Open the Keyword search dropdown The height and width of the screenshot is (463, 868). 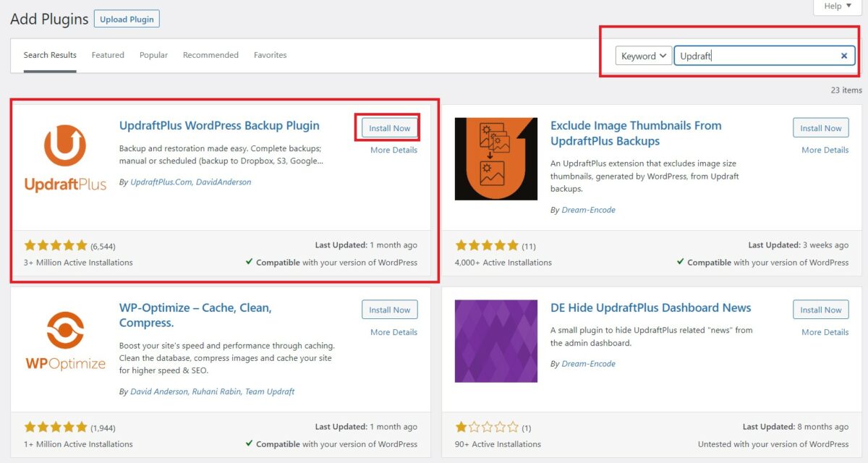click(x=642, y=55)
